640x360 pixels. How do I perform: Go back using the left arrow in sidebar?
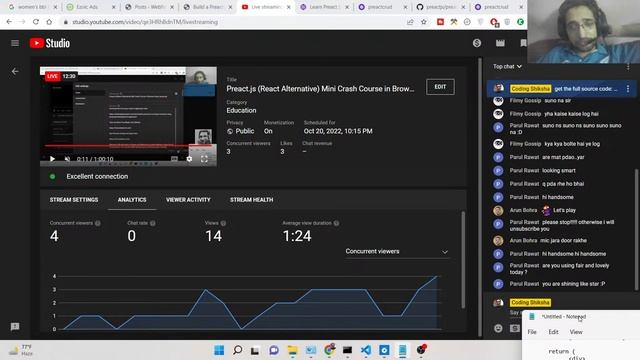coord(15,71)
